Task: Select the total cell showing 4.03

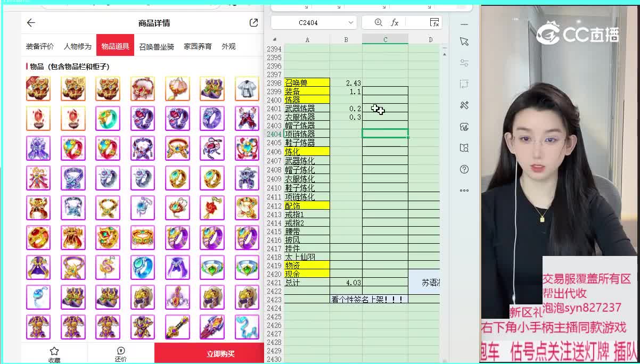Action: 346,283
